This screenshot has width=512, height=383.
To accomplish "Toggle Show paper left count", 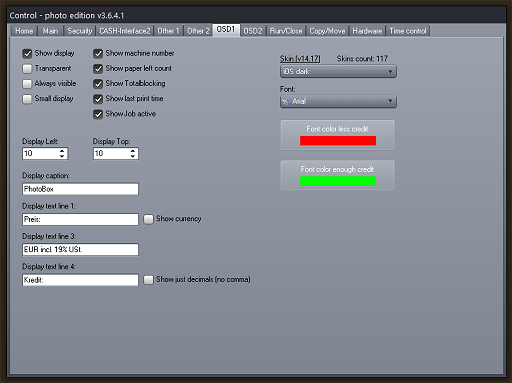I will pyautogui.click(x=98, y=69).
